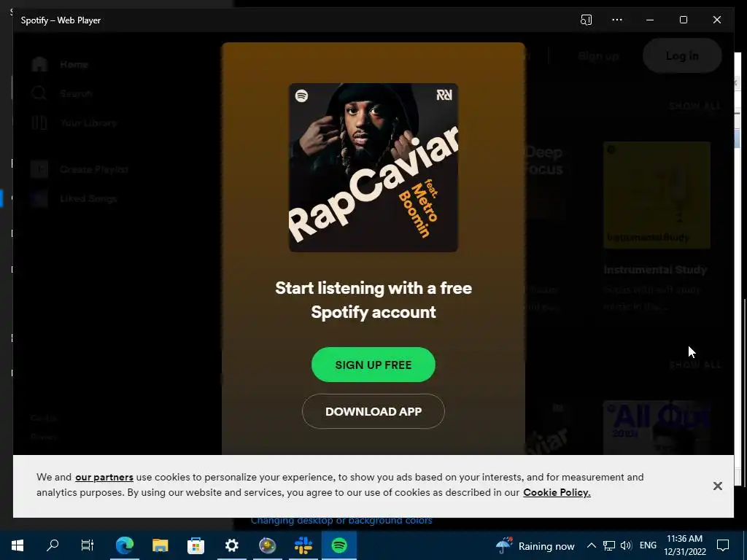Open the All Out 2010s playlist cover
The height and width of the screenshot is (560, 747).
[x=657, y=427]
